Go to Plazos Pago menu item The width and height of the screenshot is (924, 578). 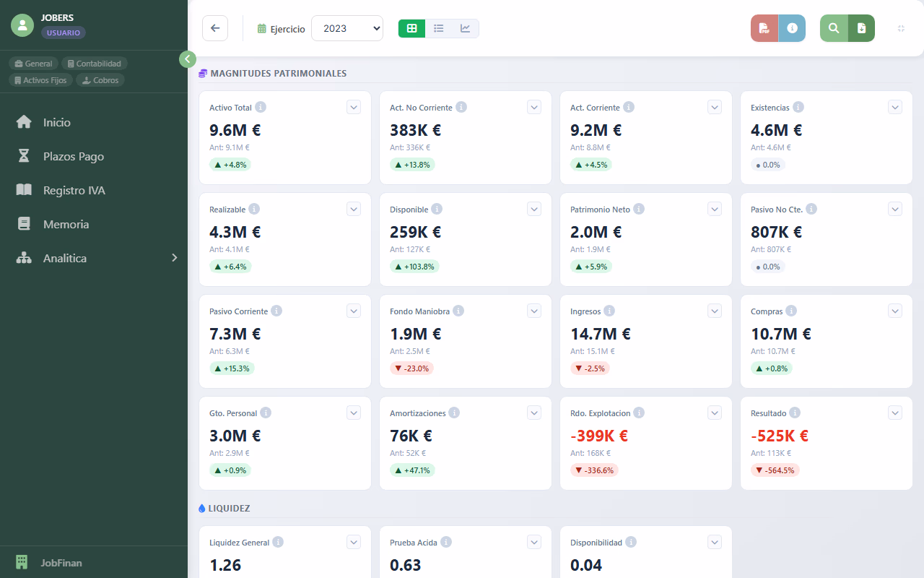(x=73, y=156)
